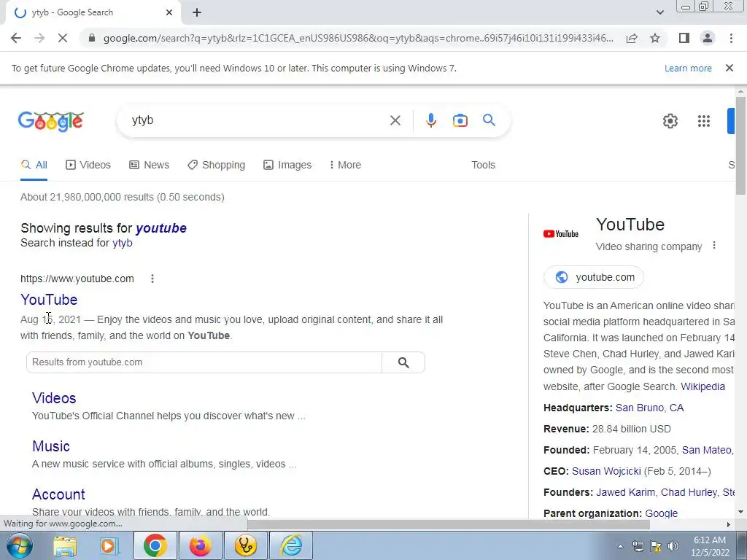Start voice search with microphone

coord(430,120)
